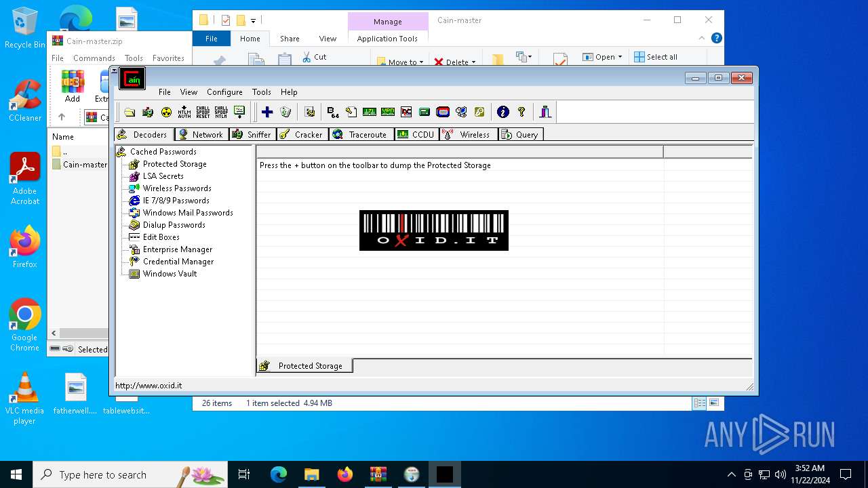
Task: Click the Chall Spoof NTLM toolbar icon
Action: [x=221, y=113]
